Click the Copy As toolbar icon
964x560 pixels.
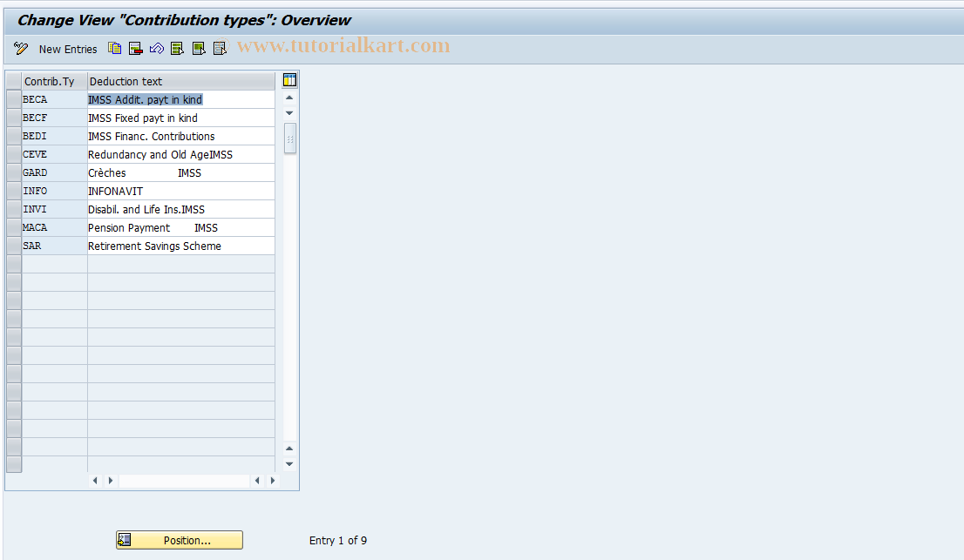pos(115,49)
